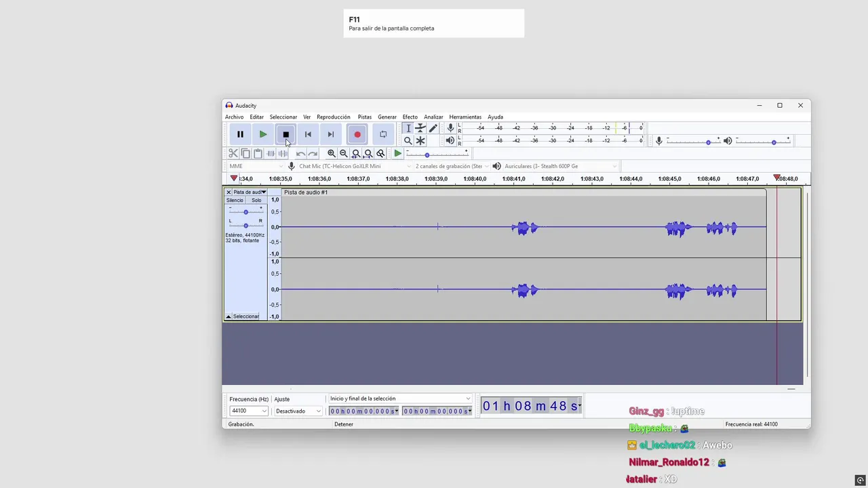Click the Trim audio outside selection icon

pos(270,153)
